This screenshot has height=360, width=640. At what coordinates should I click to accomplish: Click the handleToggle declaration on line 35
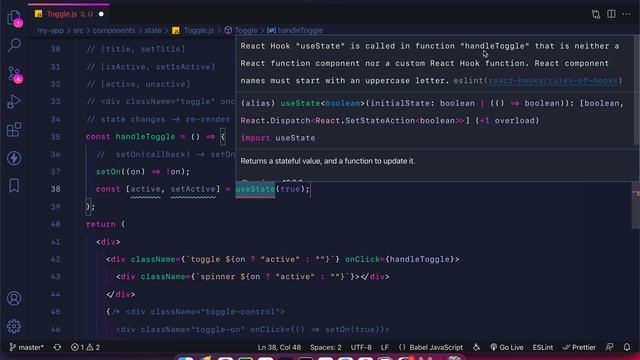pos(145,137)
